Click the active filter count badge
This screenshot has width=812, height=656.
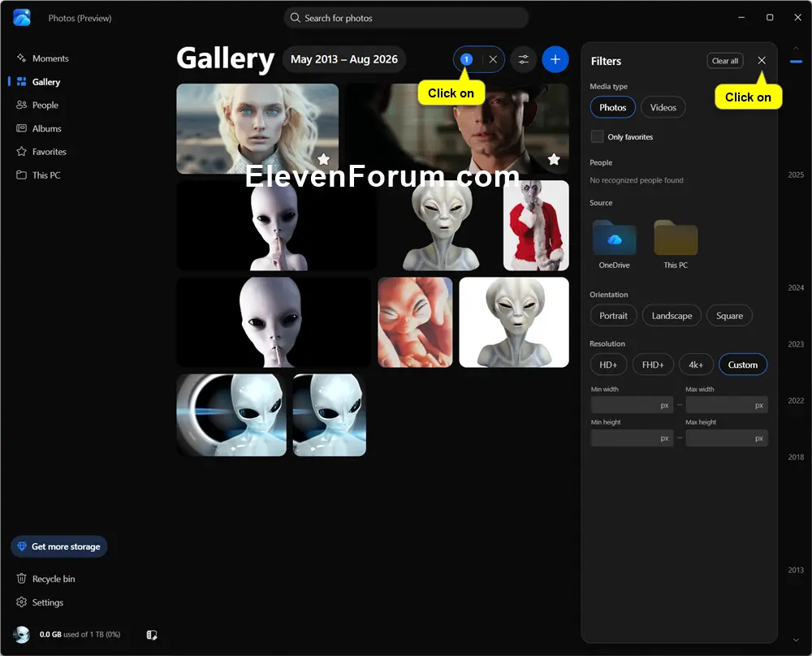466,59
